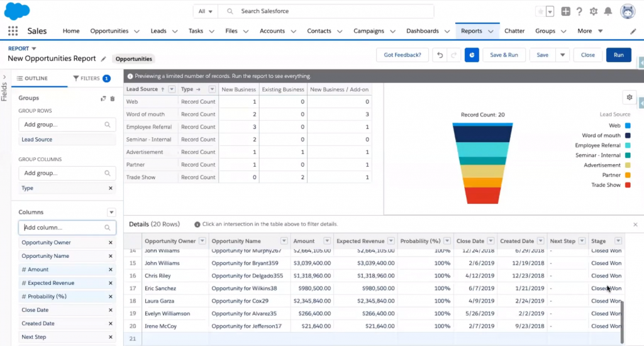
Task: Remove Opportunity Owner from Columns list
Action: (x=111, y=243)
